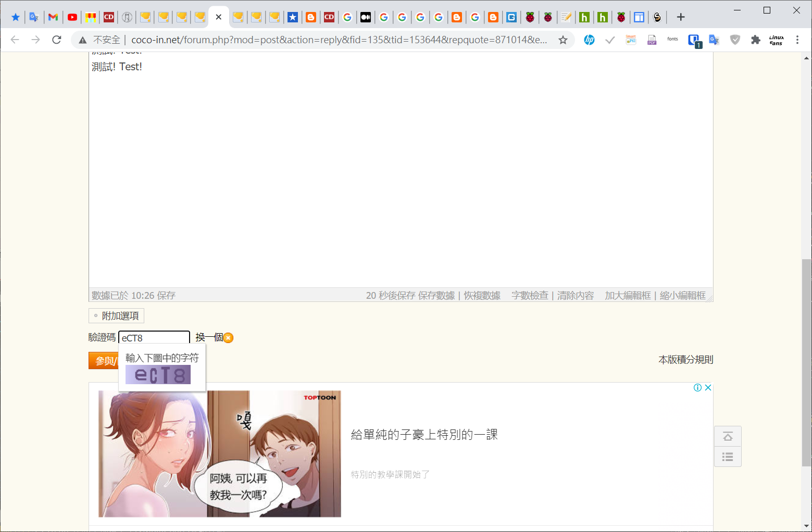This screenshot has height=532, width=812.
Task: Click the orange captcha status icon
Action: click(x=228, y=338)
